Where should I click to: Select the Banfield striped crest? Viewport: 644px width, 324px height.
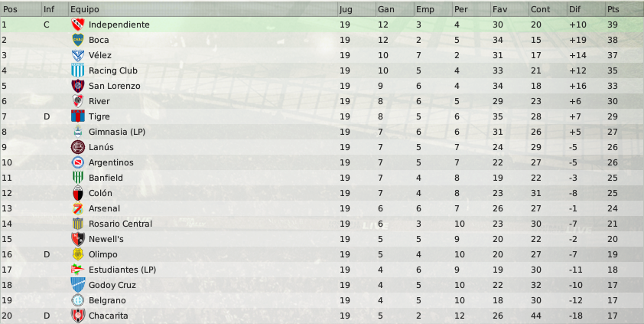77,178
